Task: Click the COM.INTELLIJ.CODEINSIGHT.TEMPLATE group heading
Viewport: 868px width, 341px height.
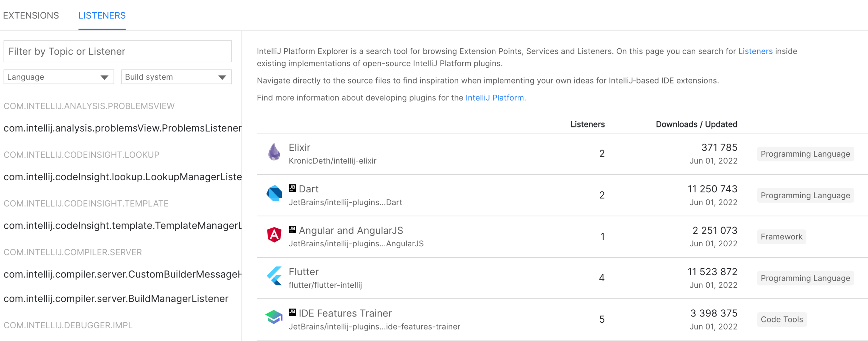Action: tap(86, 203)
